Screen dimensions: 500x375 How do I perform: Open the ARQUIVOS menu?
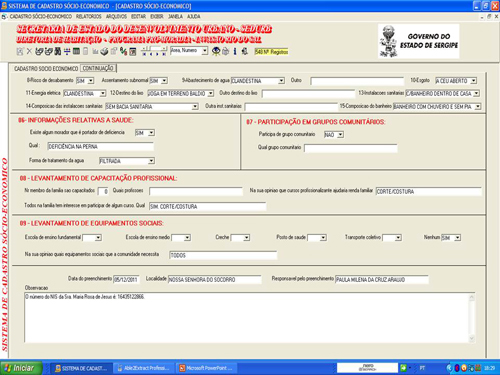point(116,16)
